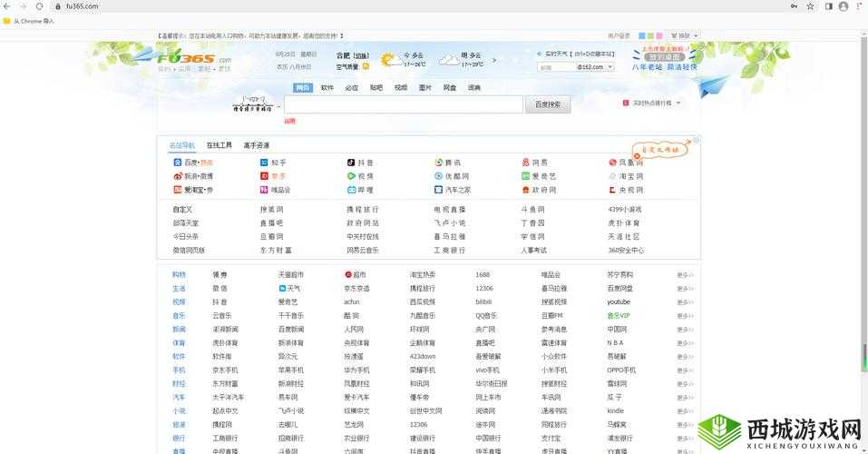
Task: Expand 更多 for the 音乐 row
Action: [x=685, y=316]
